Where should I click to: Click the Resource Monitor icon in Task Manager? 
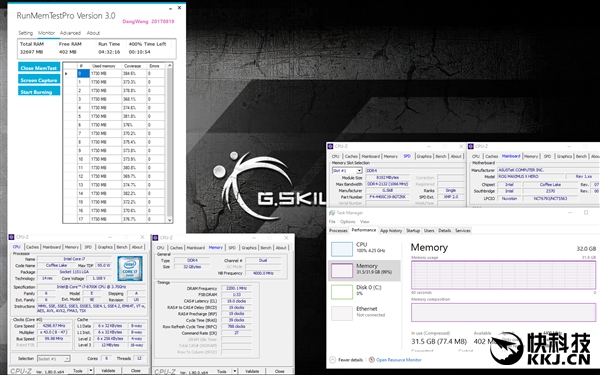click(x=372, y=360)
